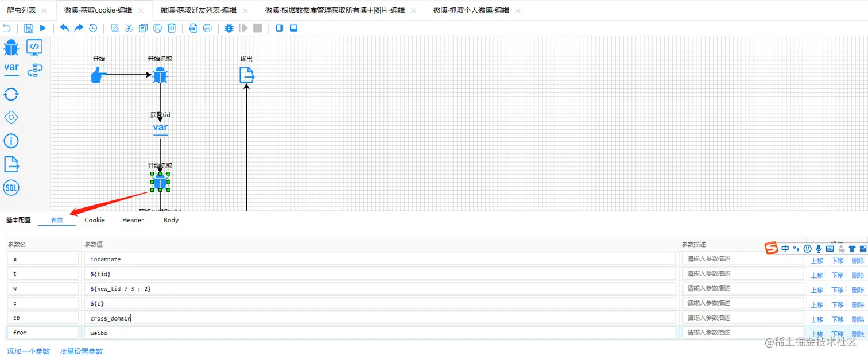Click the gray step-resume debug icon
This screenshot has width=868, height=359.
pyautogui.click(x=244, y=28)
